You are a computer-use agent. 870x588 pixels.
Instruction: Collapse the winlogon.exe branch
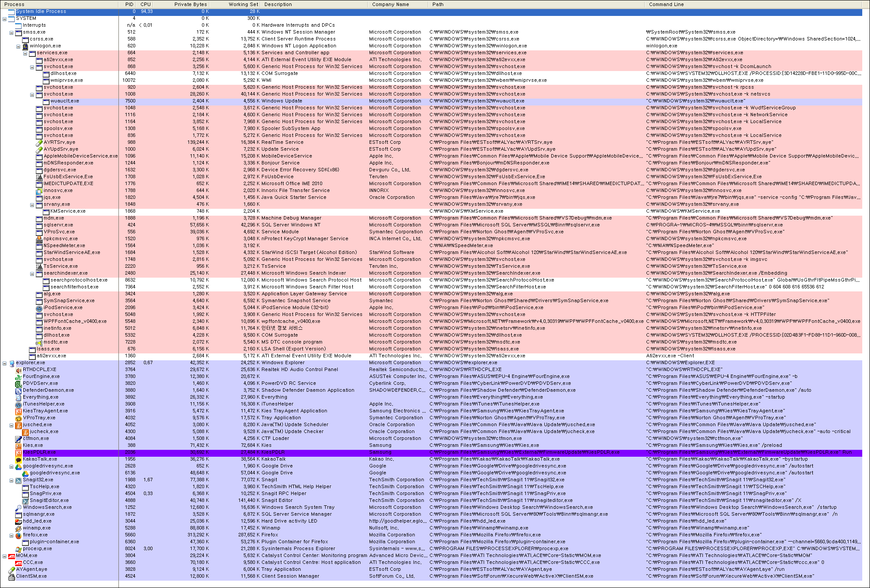pos(19,46)
